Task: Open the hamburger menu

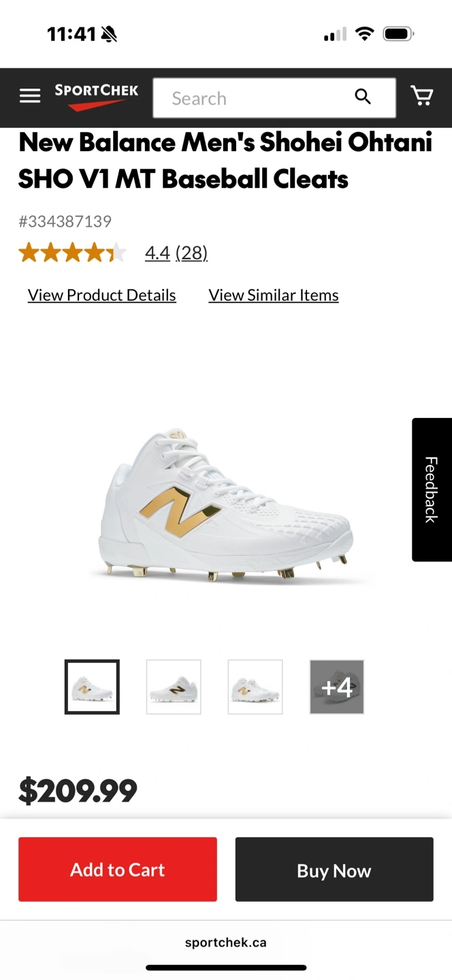Action: (30, 97)
